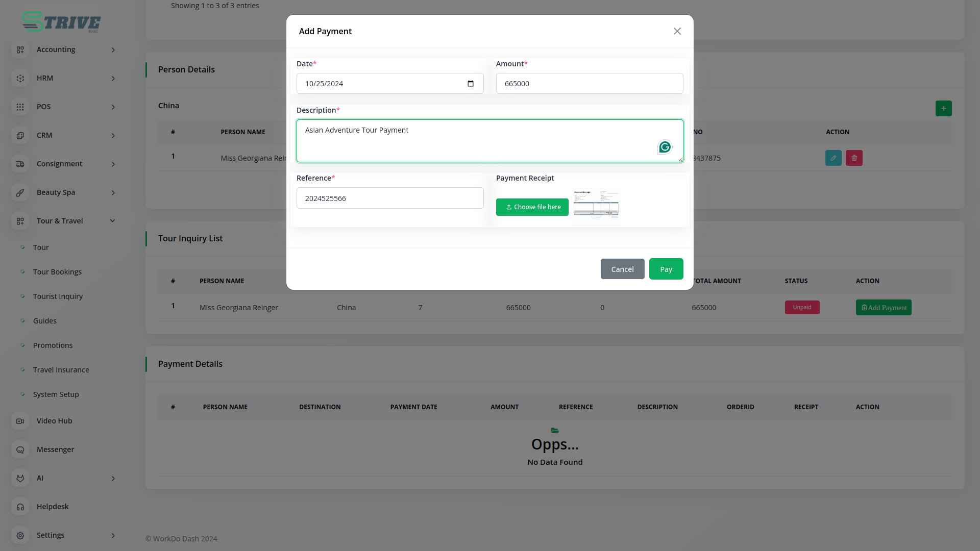980x551 pixels.
Task: Click the red trash delete icon
Action: tap(854, 158)
